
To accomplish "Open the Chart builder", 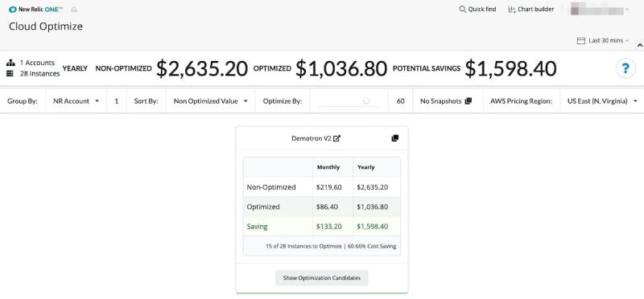I will (x=531, y=9).
